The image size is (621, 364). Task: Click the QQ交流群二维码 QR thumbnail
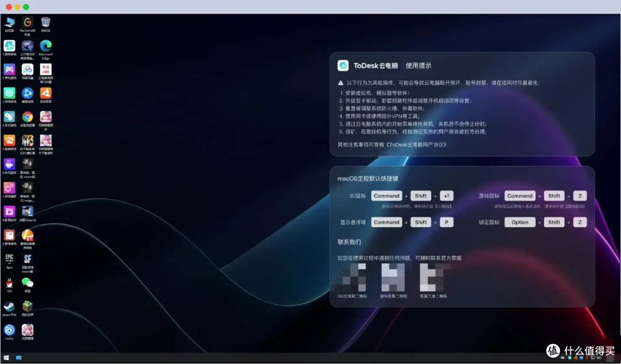click(352, 277)
